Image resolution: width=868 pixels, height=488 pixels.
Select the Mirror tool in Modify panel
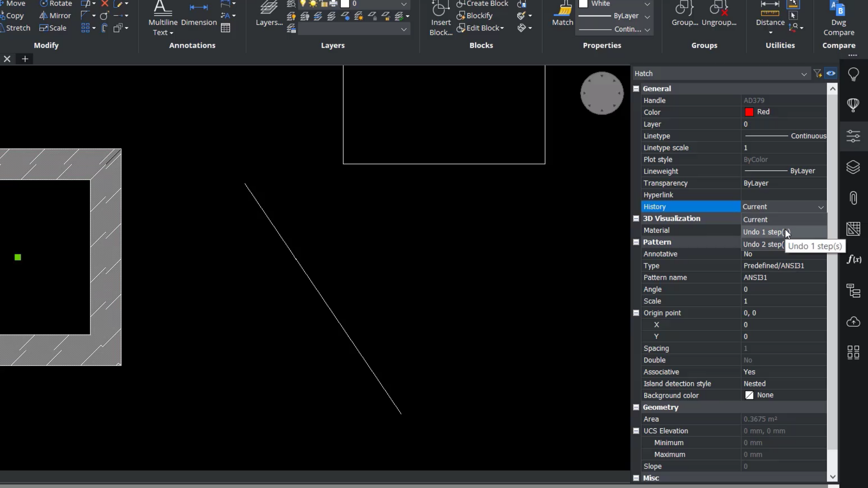click(55, 15)
